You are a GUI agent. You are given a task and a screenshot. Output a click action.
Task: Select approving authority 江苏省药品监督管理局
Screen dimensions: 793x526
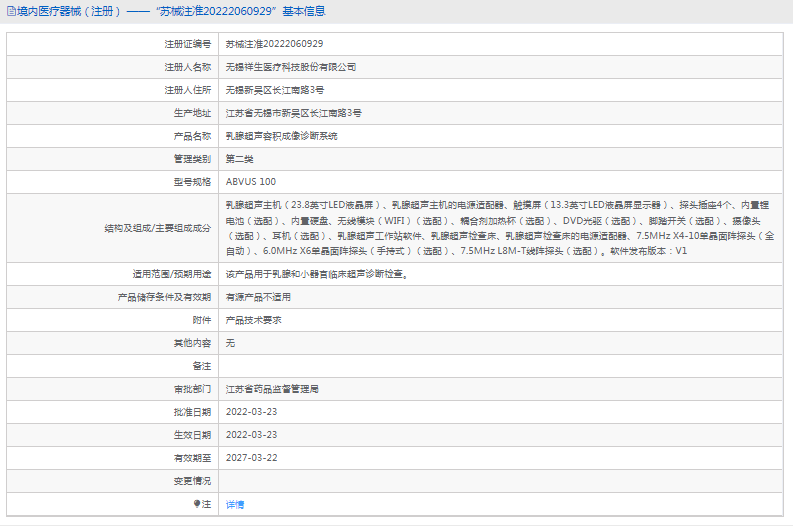272,389
